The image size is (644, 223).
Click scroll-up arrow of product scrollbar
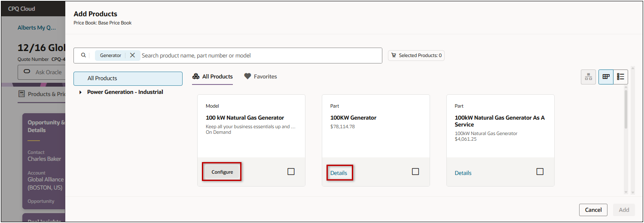point(626,87)
